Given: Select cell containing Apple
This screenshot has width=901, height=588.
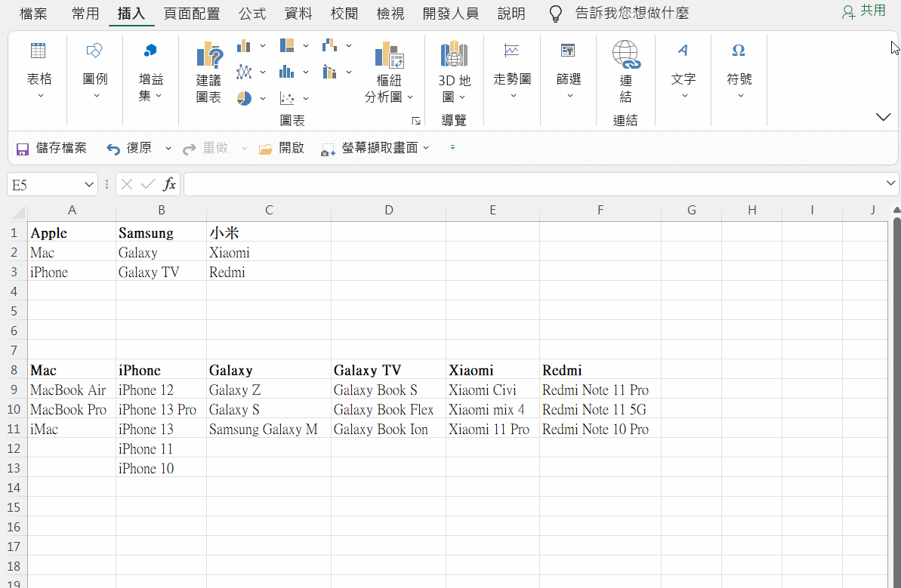Looking at the screenshot, I should point(72,232).
